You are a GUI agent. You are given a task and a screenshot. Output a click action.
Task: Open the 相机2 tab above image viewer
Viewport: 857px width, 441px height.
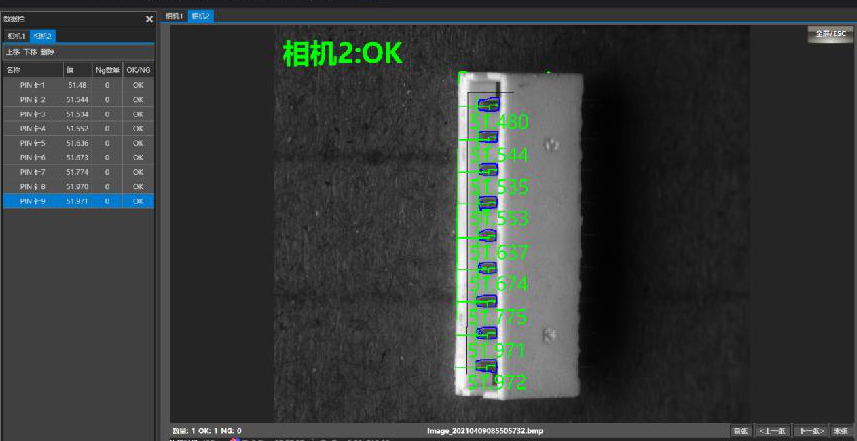tap(200, 16)
